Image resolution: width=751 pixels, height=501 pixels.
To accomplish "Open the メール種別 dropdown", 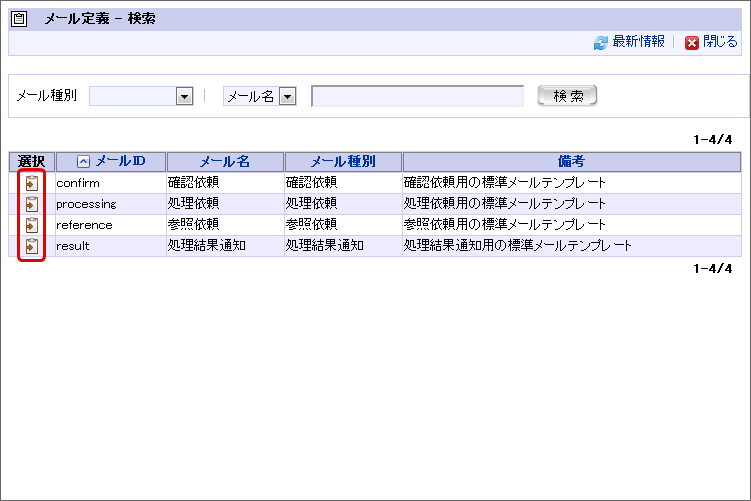I will click(x=184, y=96).
